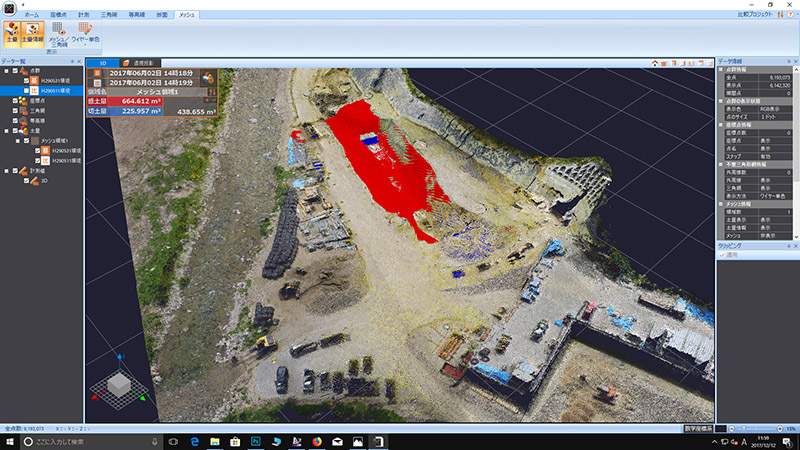Collapse the 座標点情報 property section
Viewport: 800px width, 450px height.
pos(721,125)
